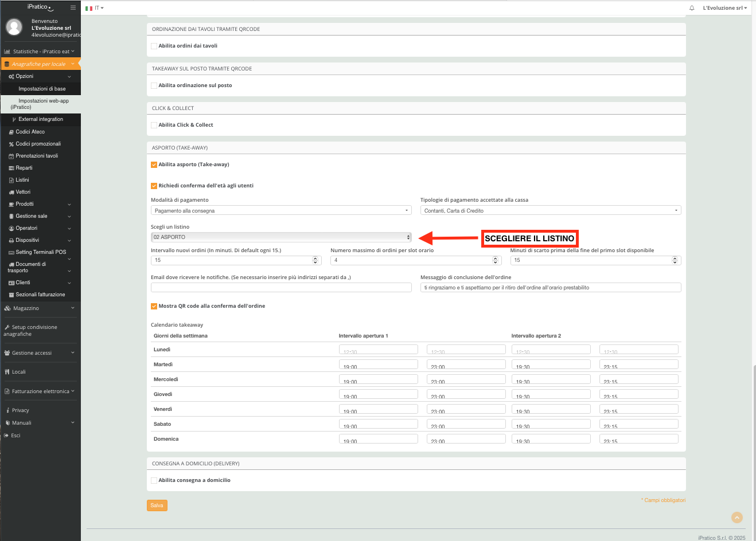The height and width of the screenshot is (541, 756).
Task: Toggle Mostra QR code alla conferma dell'ordine
Action: [154, 306]
